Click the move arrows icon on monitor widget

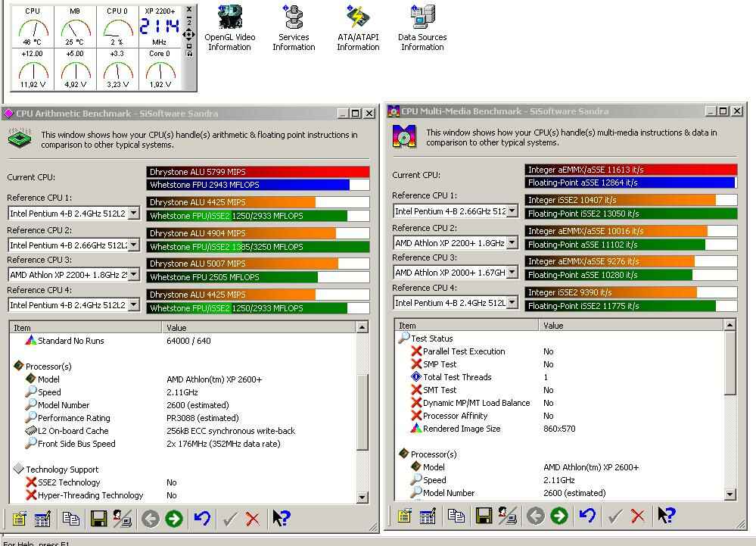pos(189,34)
